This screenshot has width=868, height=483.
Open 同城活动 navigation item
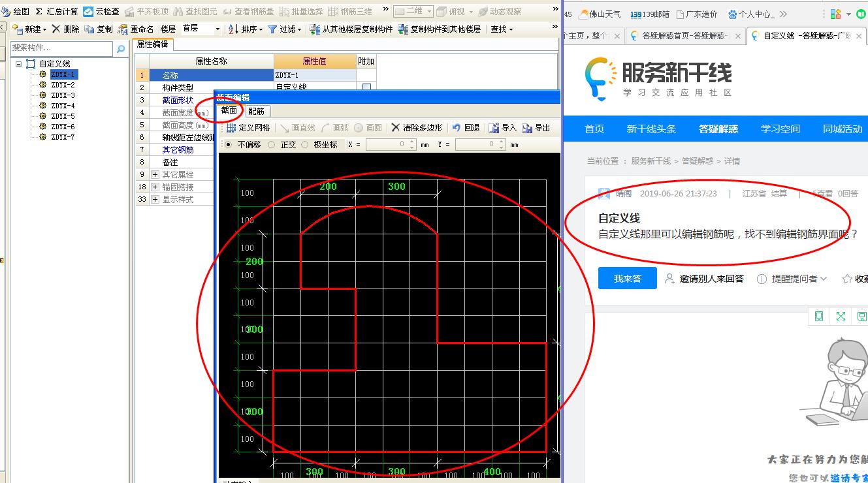(x=843, y=129)
